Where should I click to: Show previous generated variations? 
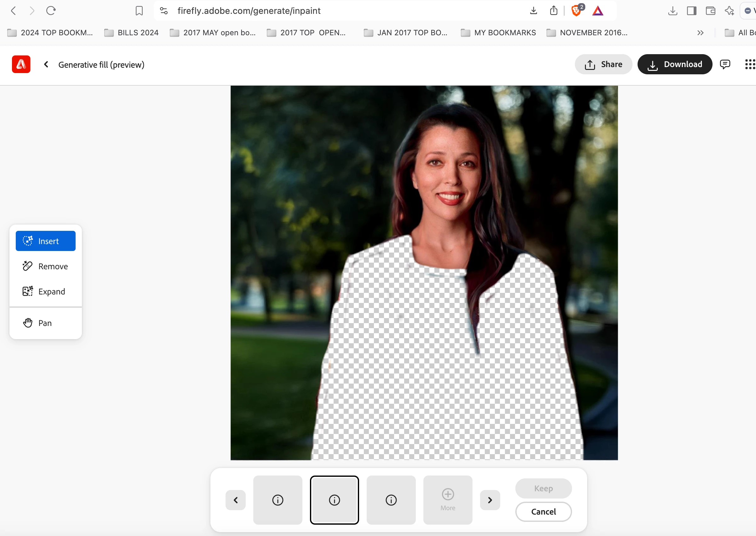(x=235, y=500)
